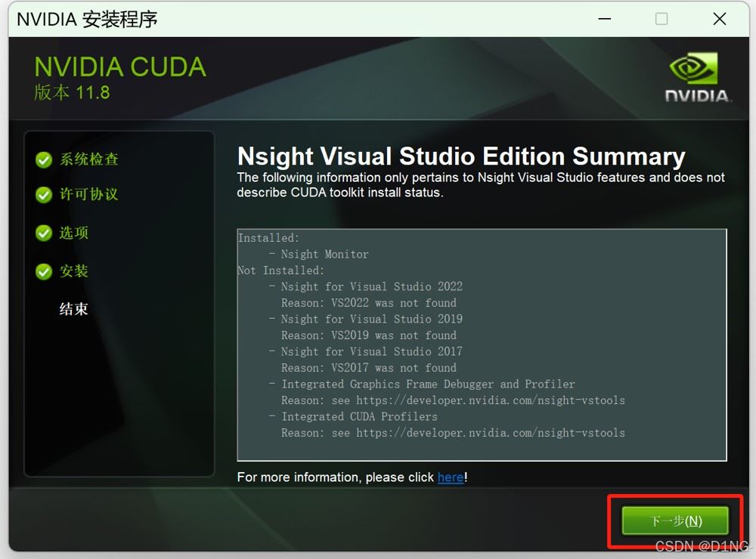Click the 'Installed:' heading in summary box
This screenshot has height=559, width=756.
pyautogui.click(x=268, y=237)
